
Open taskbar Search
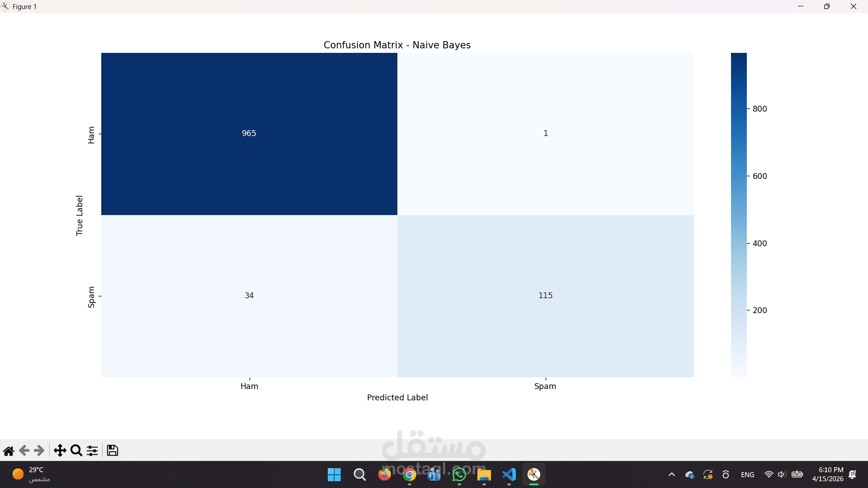coord(360,474)
